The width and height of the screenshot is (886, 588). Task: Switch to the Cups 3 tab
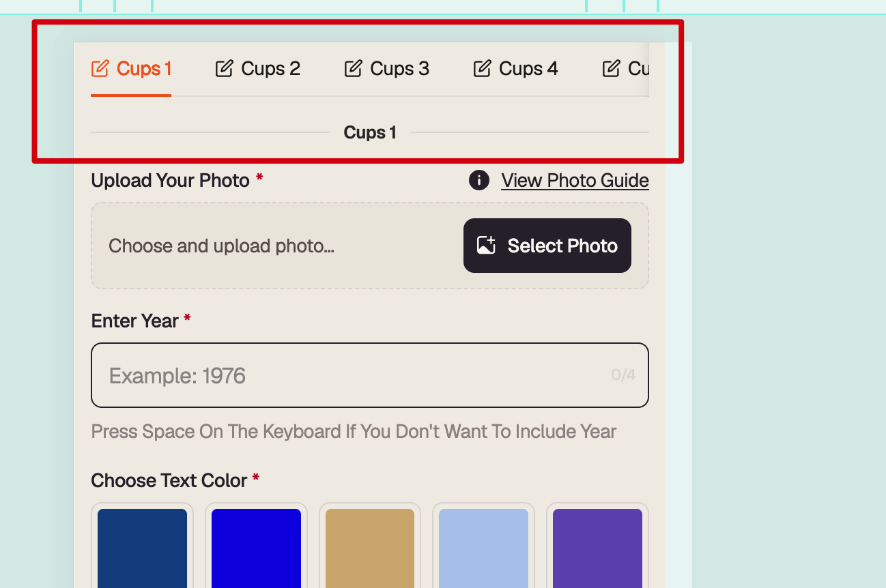tap(386, 69)
